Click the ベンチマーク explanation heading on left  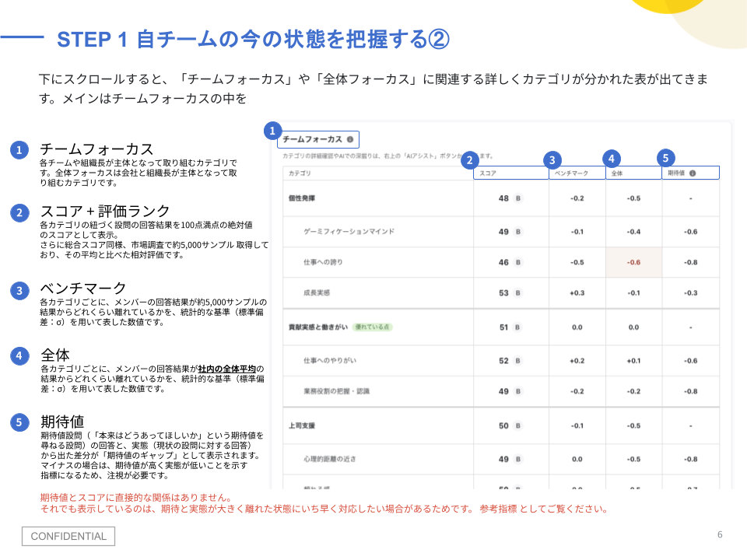click(x=83, y=288)
